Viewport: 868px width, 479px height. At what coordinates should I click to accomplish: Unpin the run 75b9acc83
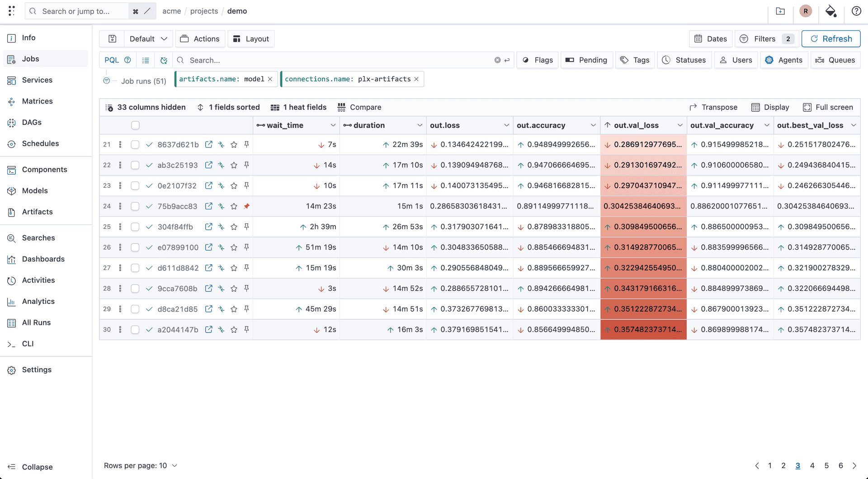tap(246, 206)
